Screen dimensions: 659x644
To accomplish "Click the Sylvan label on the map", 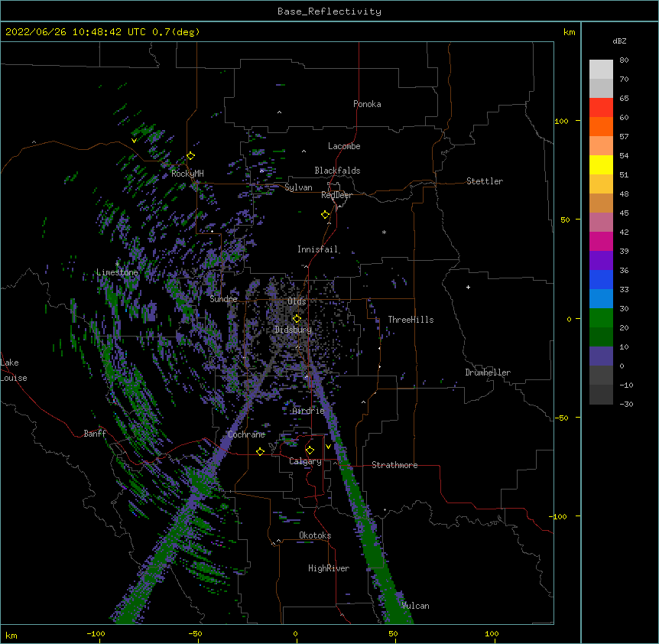I will point(298,187).
